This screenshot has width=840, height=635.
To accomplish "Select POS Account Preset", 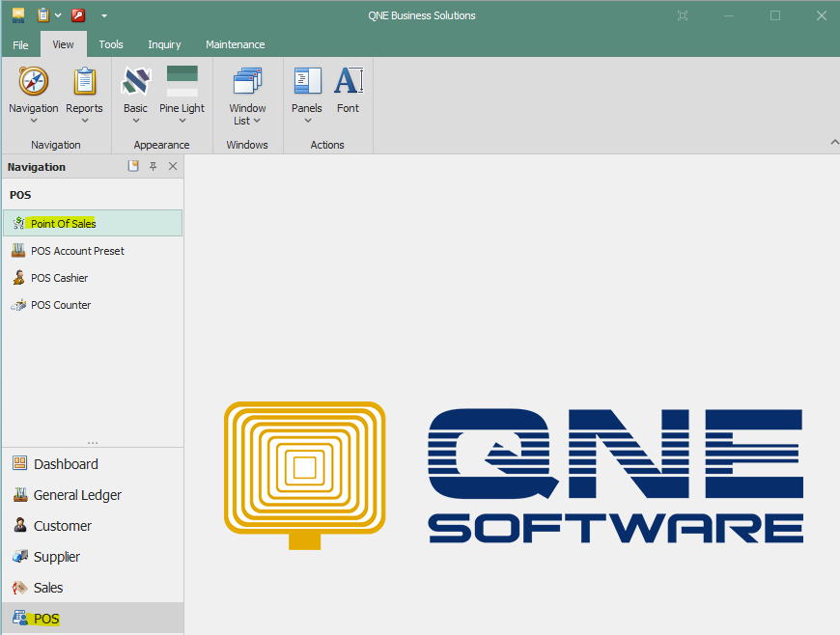I will click(x=93, y=251).
